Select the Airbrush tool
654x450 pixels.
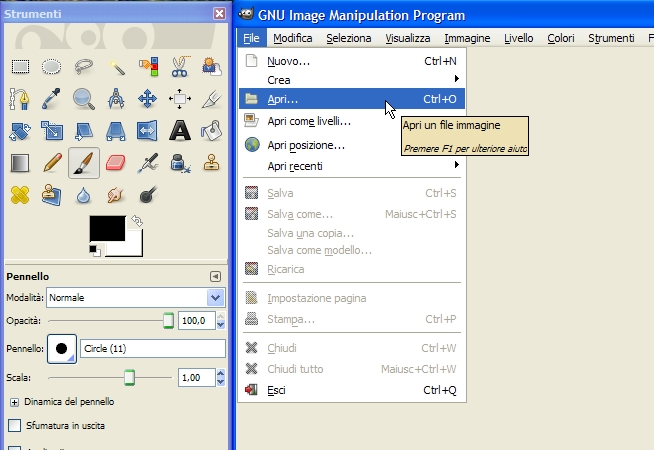pos(148,163)
